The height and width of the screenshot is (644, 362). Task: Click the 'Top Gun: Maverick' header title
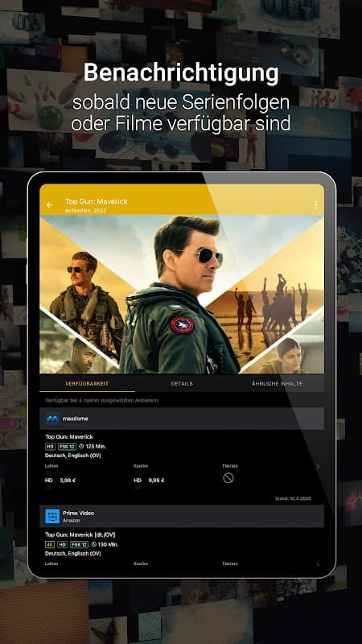click(97, 202)
